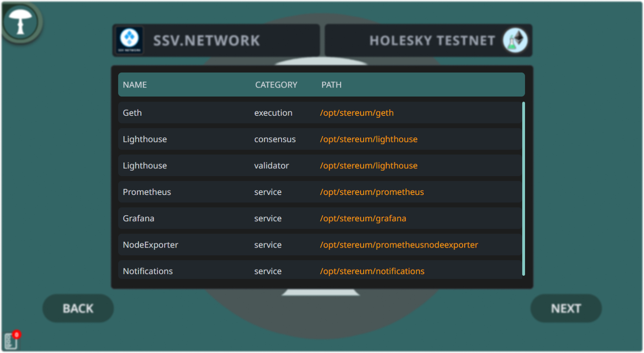Click the /opt/stereum/prometheus path
Viewport: 644px width, 353px height.
[372, 192]
